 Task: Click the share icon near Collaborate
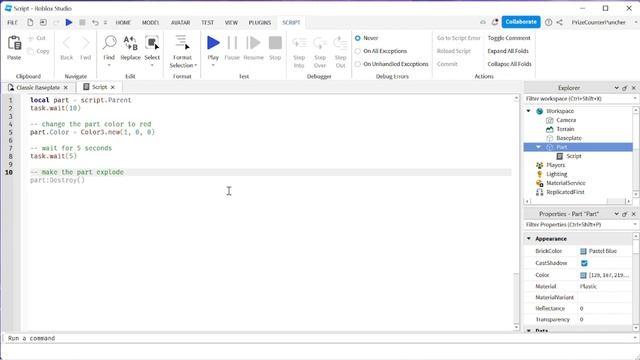tap(560, 22)
